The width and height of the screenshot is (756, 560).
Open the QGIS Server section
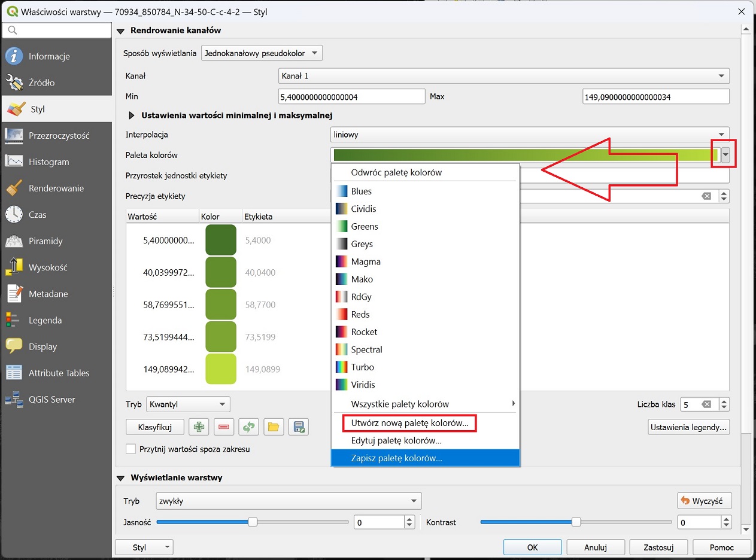click(56, 399)
